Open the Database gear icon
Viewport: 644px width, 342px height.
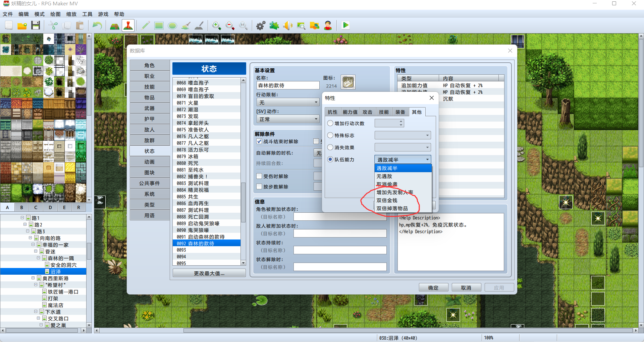tap(261, 25)
